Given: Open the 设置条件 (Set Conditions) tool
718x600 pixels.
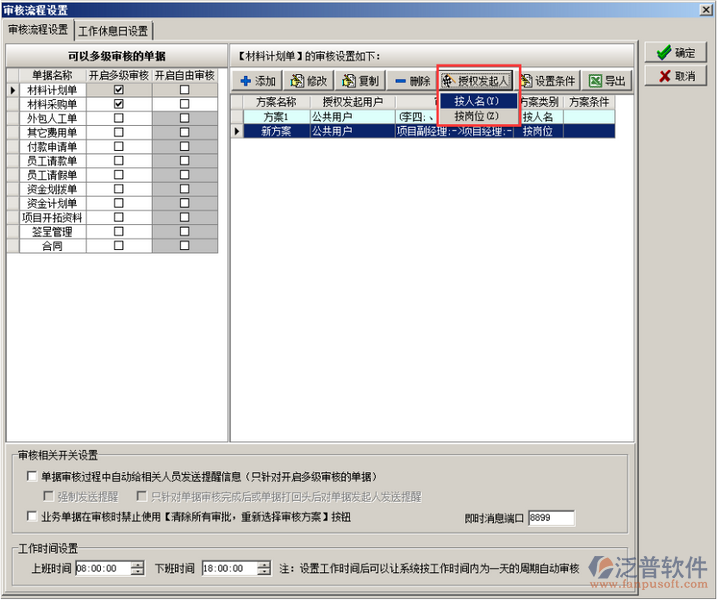Looking at the screenshot, I should coord(547,81).
